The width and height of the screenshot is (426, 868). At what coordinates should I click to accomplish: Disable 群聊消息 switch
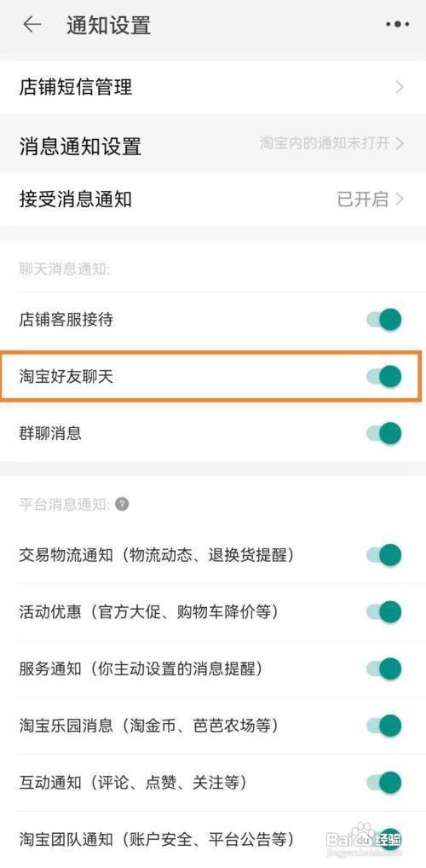(384, 433)
